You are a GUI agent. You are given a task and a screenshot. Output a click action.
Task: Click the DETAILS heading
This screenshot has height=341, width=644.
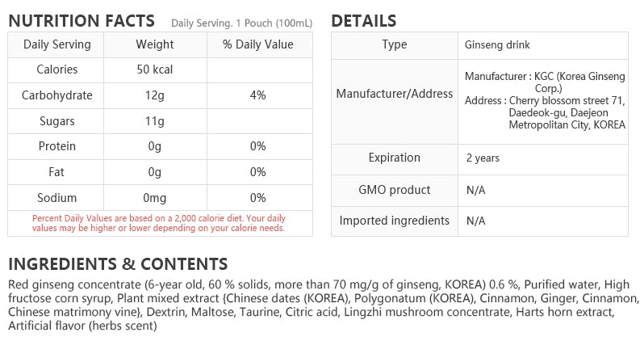363,21
